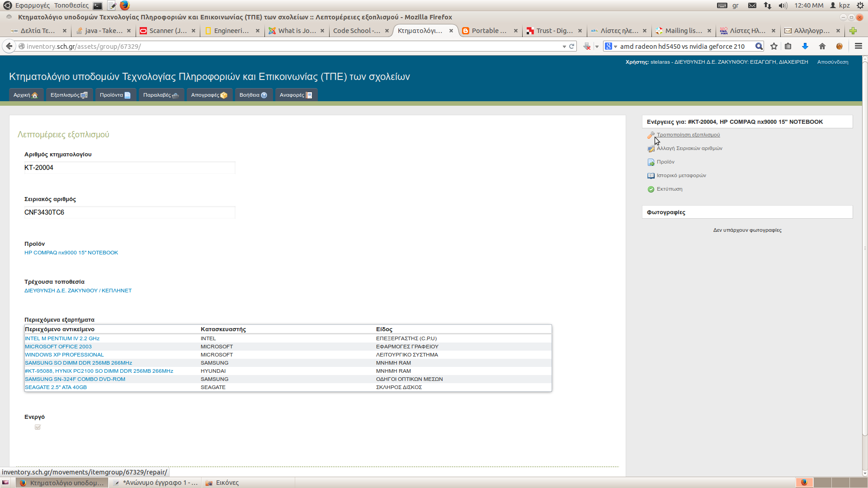868x488 pixels.
Task: Open SAMSUNG SO DIMM DDR 256MB 266MHz link
Action: (x=78, y=363)
